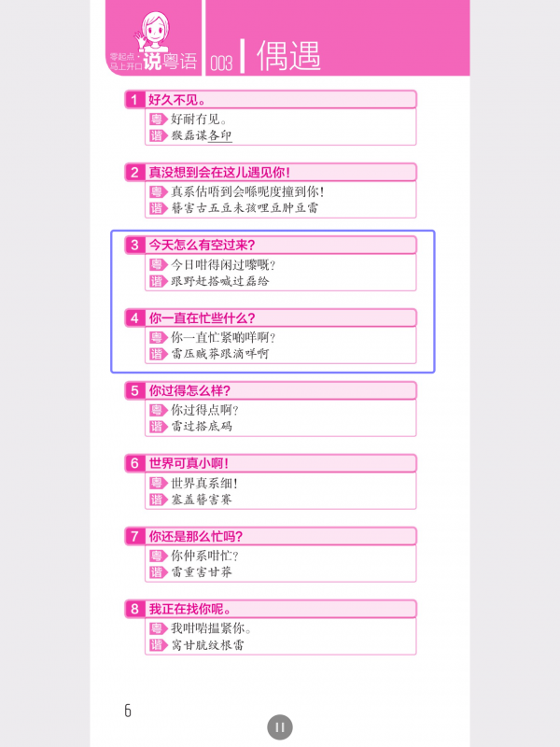
Task: Select phrase 8 我正在找你呢 header
Action: (x=271, y=609)
